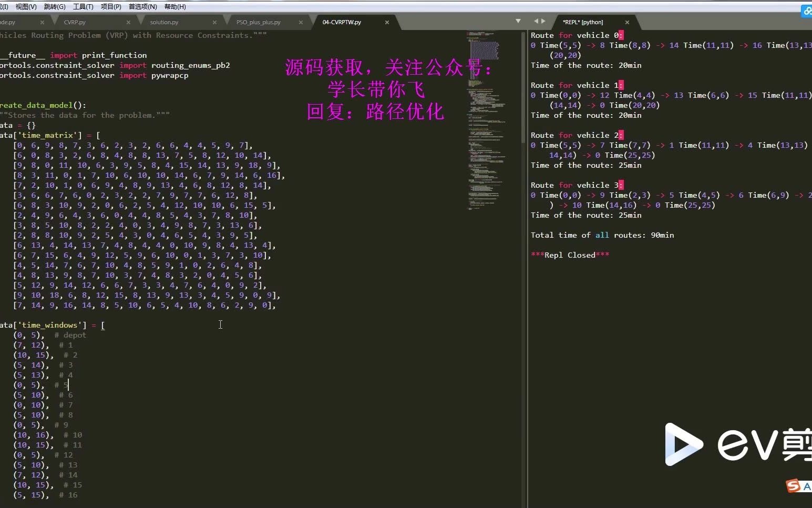Open the 工具(T) menu

pyautogui.click(x=83, y=7)
